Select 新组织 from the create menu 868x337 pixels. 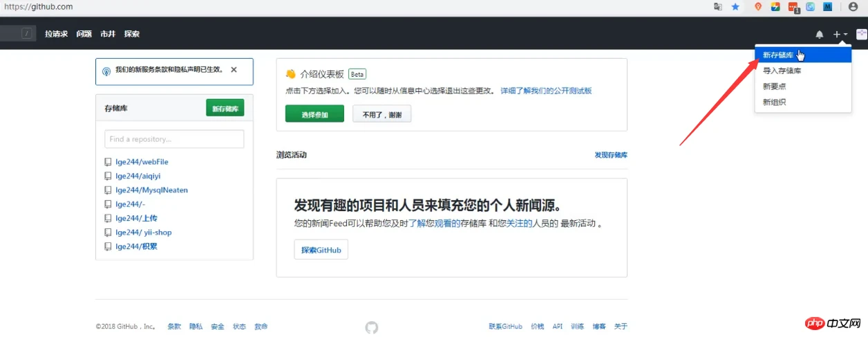click(774, 102)
